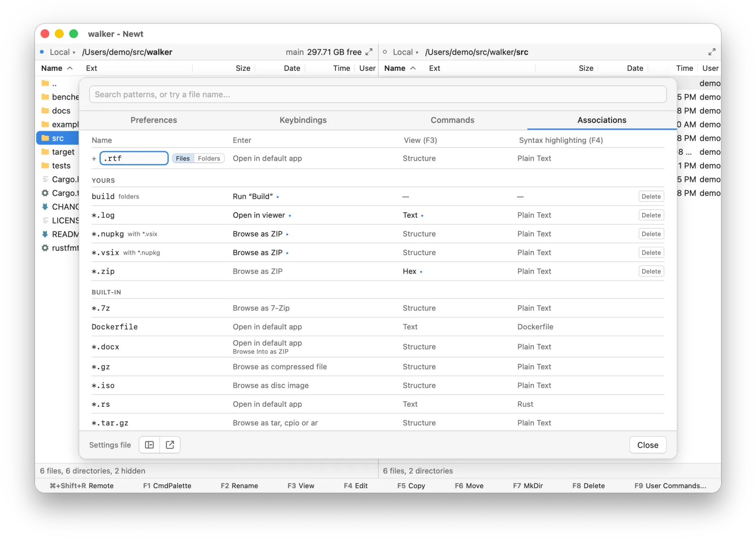Switch to the Preferences tab

click(154, 120)
